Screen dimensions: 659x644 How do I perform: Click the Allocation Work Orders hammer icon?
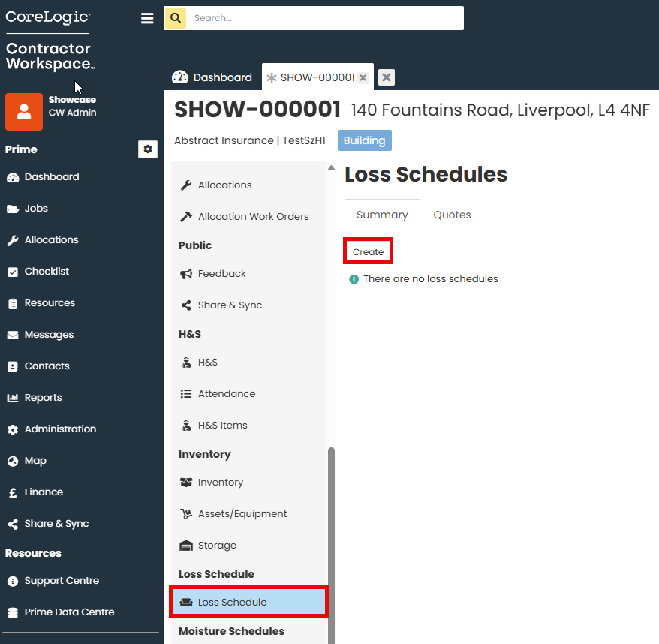186,216
